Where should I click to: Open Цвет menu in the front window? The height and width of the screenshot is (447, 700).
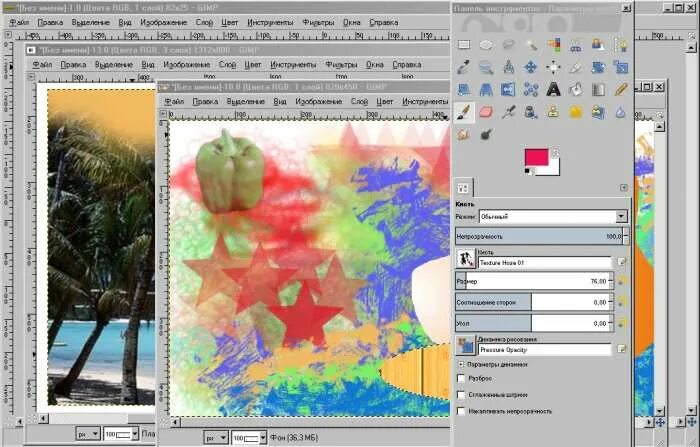click(x=384, y=102)
